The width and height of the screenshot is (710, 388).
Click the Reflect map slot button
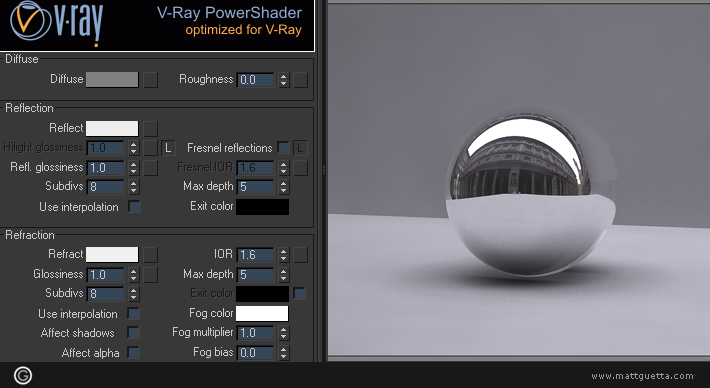pos(150,129)
